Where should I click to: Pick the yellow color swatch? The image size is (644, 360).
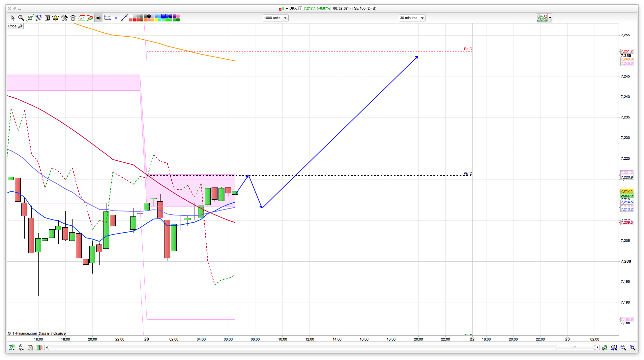pyautogui.click(x=156, y=20)
